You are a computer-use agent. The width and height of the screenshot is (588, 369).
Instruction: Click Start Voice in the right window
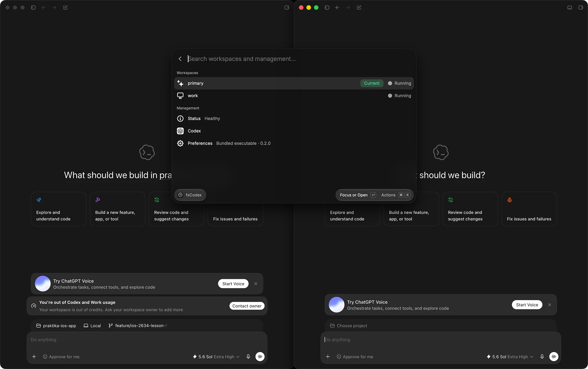527,305
